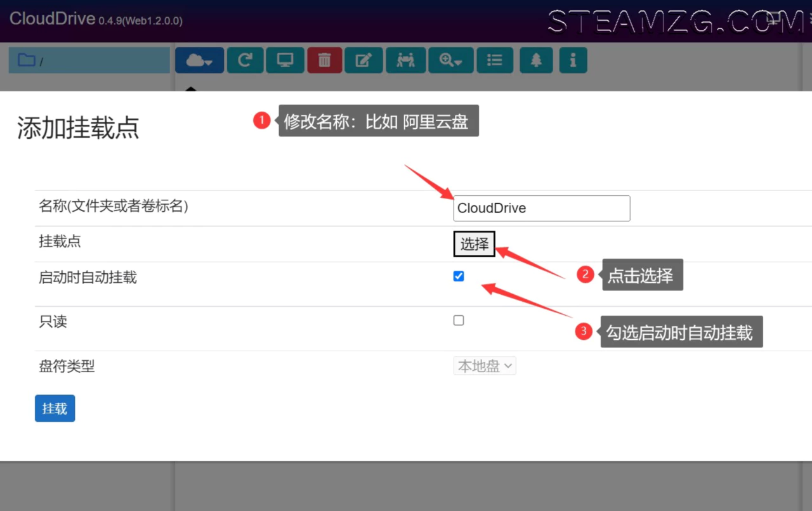
Task: Click the computer monitor mount icon
Action: tap(285, 60)
